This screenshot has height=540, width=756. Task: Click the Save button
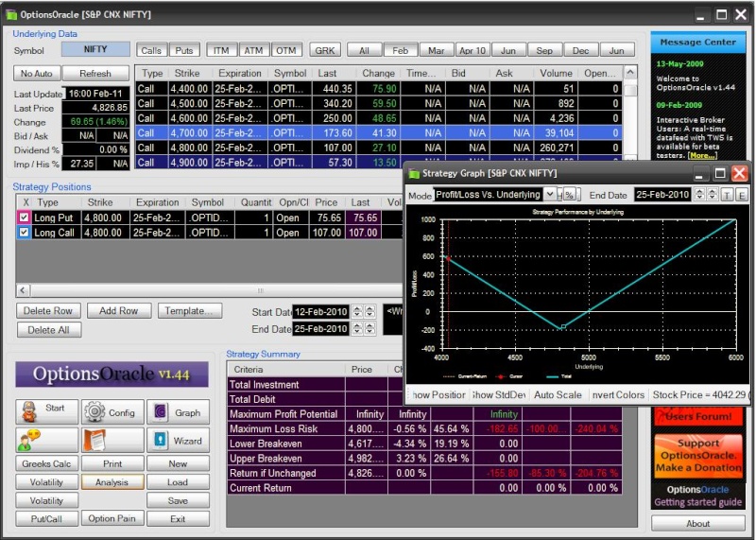click(x=178, y=500)
